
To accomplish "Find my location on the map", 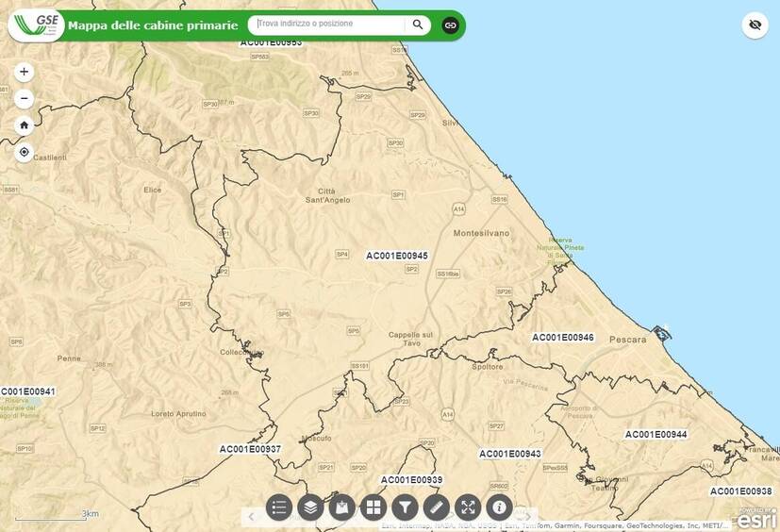I will click(x=25, y=152).
